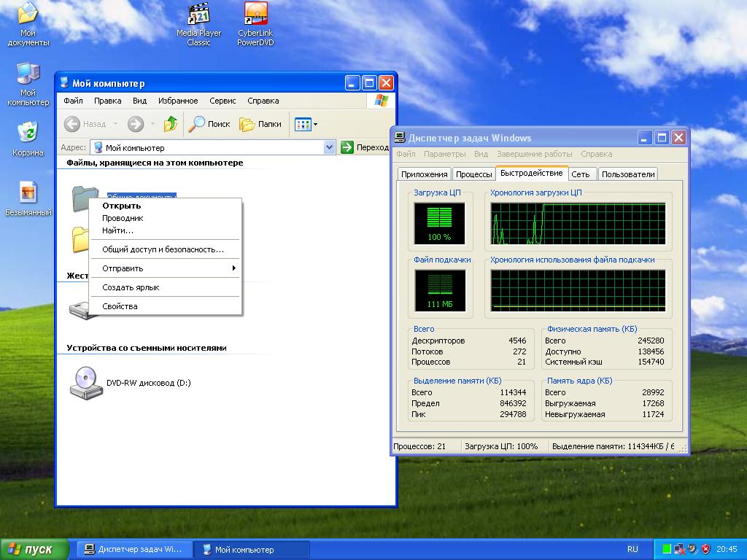Click the 20:45 taskbar clock
Image resolution: width=747 pixels, height=560 pixels.
coord(727,549)
